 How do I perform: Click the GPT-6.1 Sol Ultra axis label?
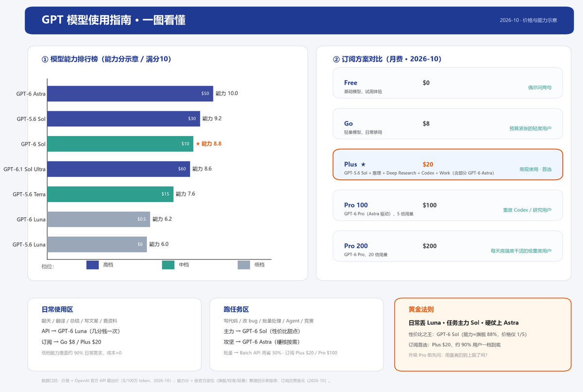(24, 169)
